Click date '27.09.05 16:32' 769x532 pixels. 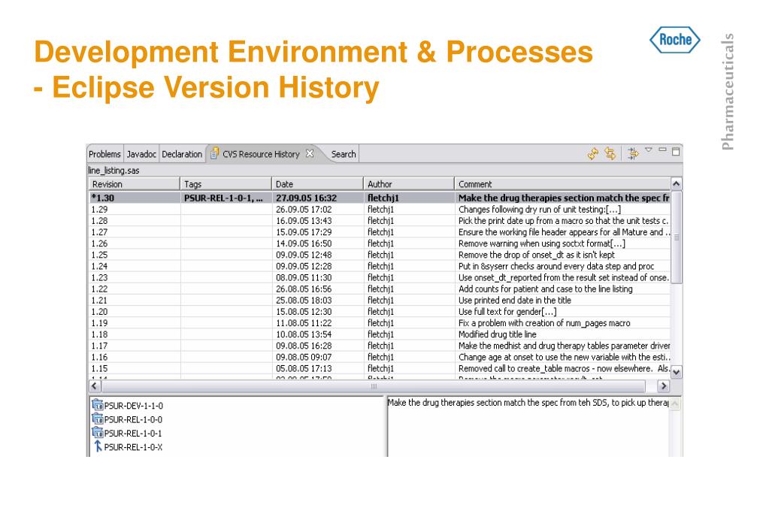tap(306, 198)
